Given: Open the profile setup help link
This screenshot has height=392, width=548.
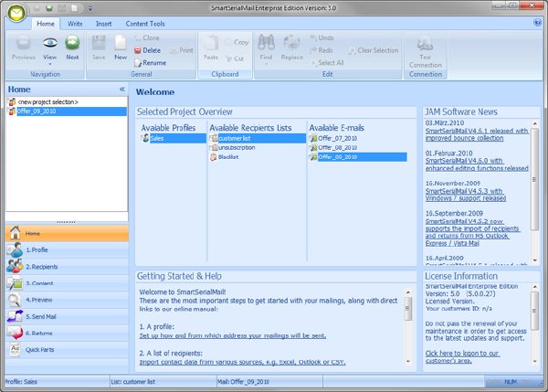Looking at the screenshot, I should click(x=232, y=335).
